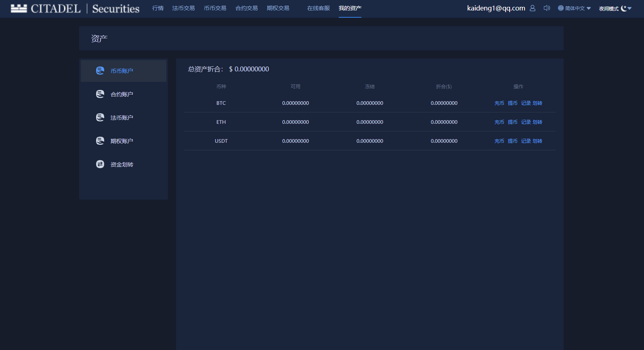Select the 法币账户 sidebar icon
This screenshot has width=644, height=350.
point(100,117)
